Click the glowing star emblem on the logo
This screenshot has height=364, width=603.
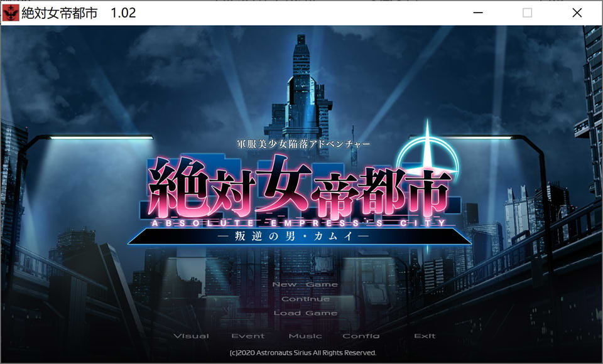[428, 153]
